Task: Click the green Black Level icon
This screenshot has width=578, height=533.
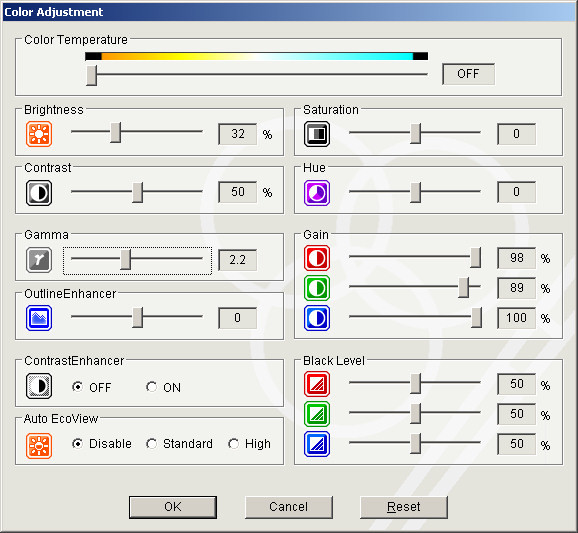Action: (x=317, y=414)
